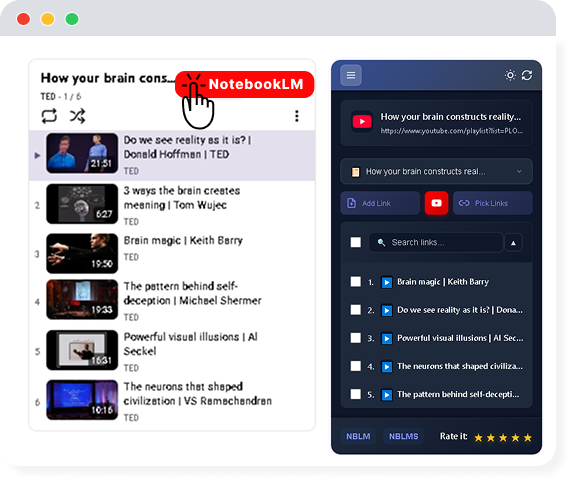Click the Powerful visual illusions | Al Sec... link text

coord(460,338)
